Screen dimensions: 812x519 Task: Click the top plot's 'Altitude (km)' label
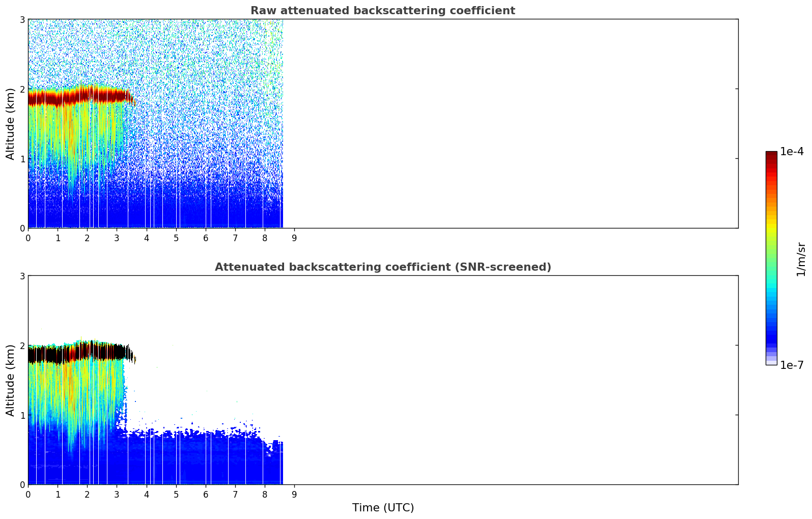pyautogui.click(x=11, y=124)
